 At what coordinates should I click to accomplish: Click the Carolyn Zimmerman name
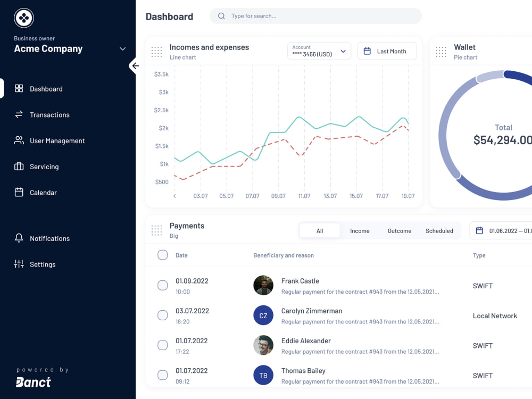[x=311, y=311]
